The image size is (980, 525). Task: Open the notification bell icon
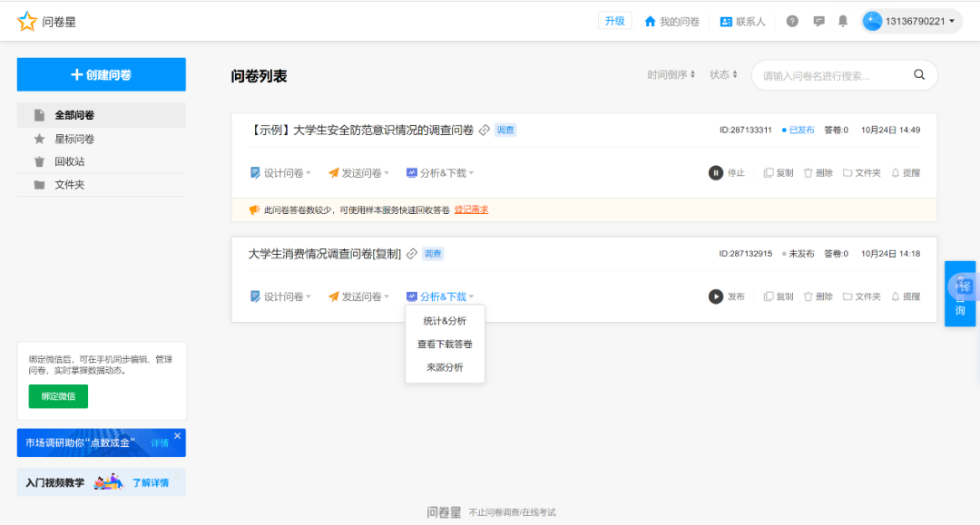pos(842,21)
